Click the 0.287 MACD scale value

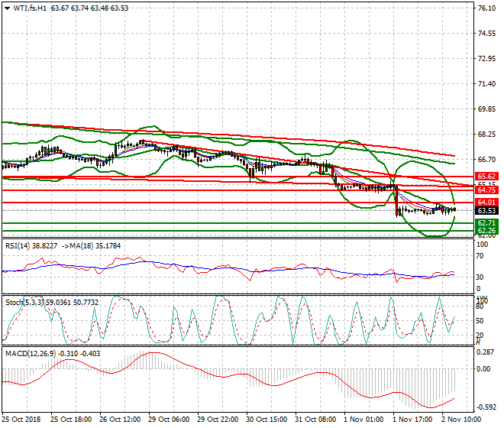click(x=486, y=352)
